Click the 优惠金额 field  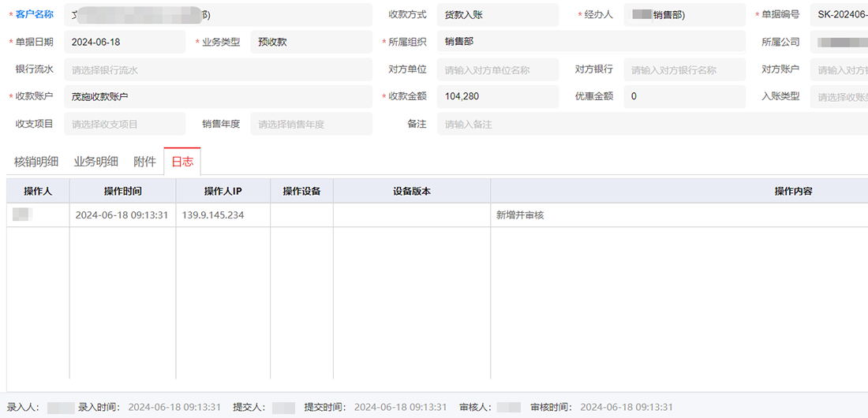pyautogui.click(x=683, y=97)
